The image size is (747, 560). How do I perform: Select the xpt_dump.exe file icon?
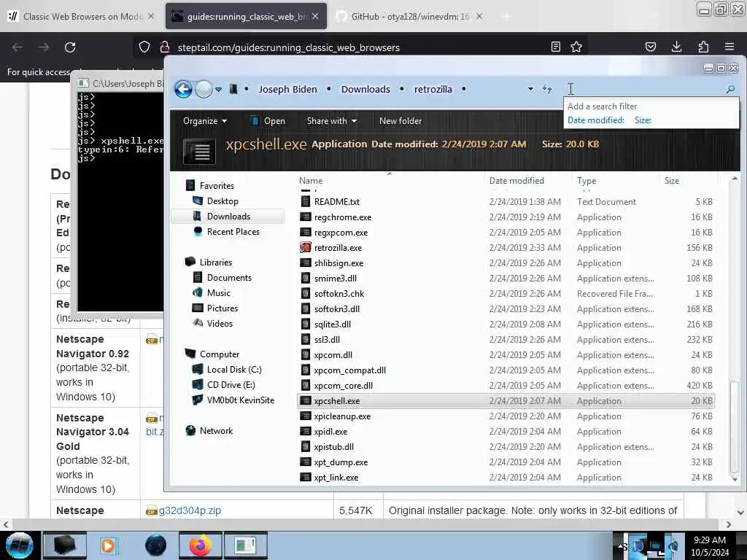point(306,462)
